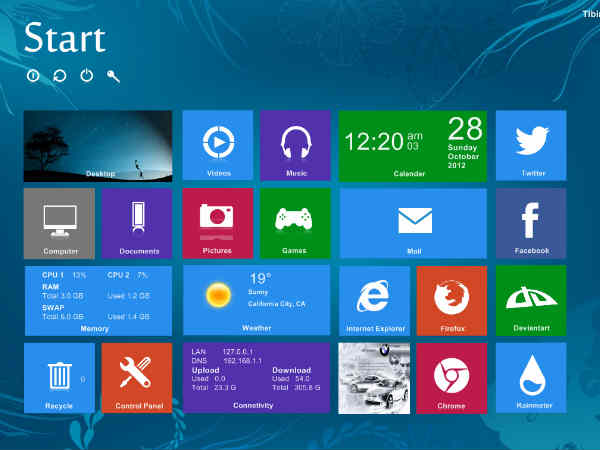600x450 pixels.
Task: Click the SWAP label in Memory
Action: pos(53,308)
